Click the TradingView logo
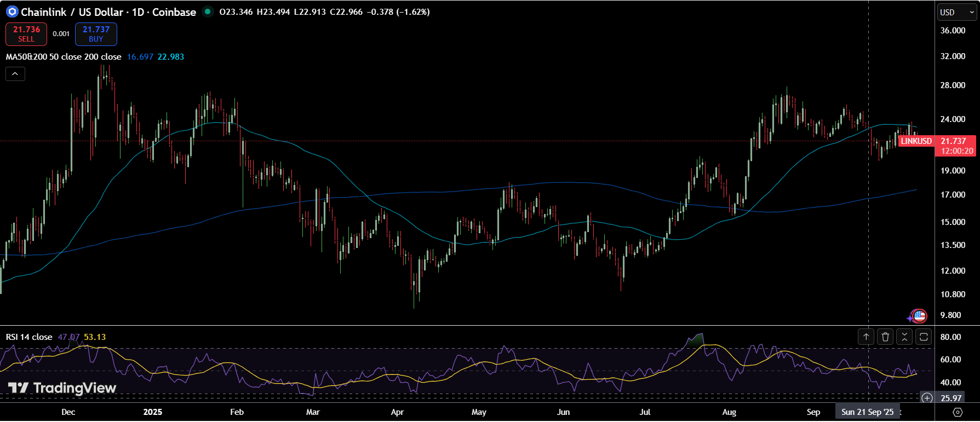The width and height of the screenshot is (980, 422). tap(62, 388)
